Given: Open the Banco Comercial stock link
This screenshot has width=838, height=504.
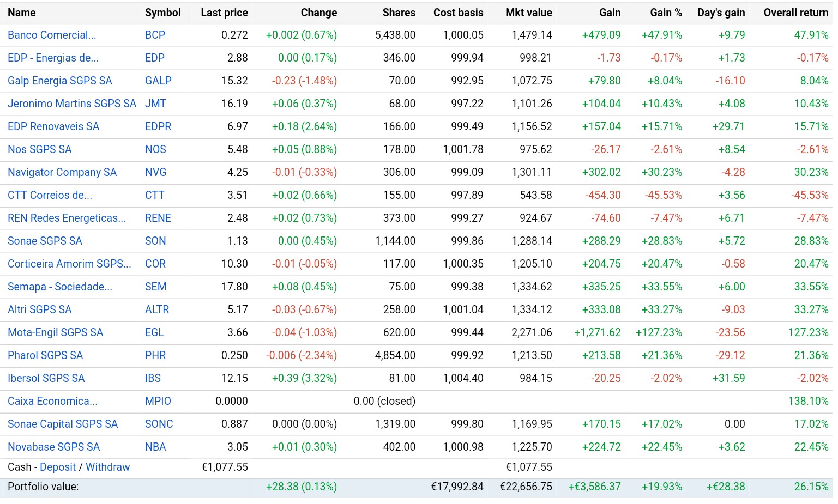Looking at the screenshot, I should pos(52,35).
